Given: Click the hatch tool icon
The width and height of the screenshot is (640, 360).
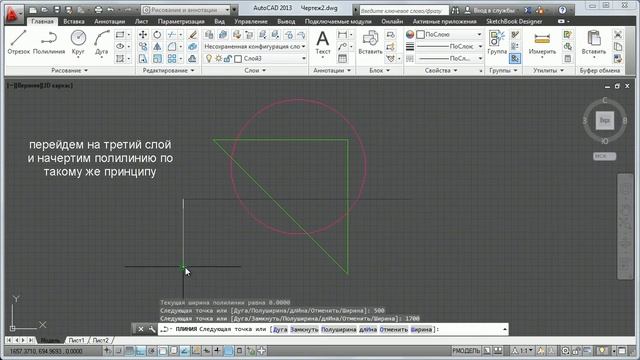Looking at the screenshot, I should click(120, 59).
